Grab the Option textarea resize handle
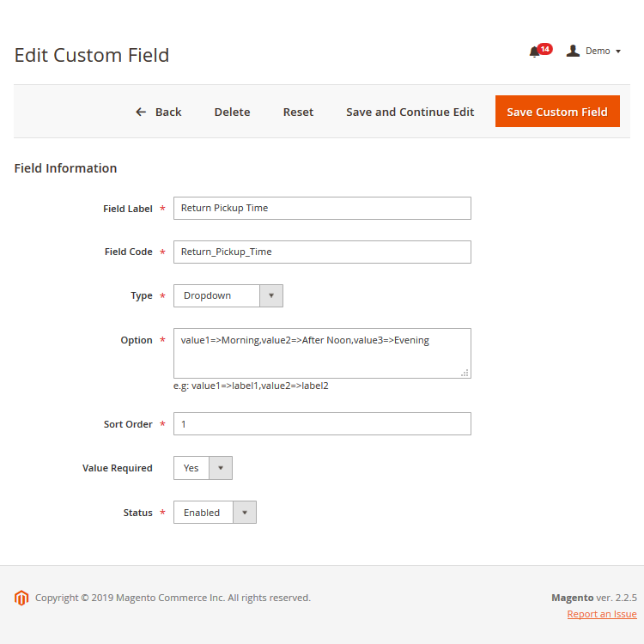Image resolution: width=644 pixels, height=644 pixels. [465, 373]
